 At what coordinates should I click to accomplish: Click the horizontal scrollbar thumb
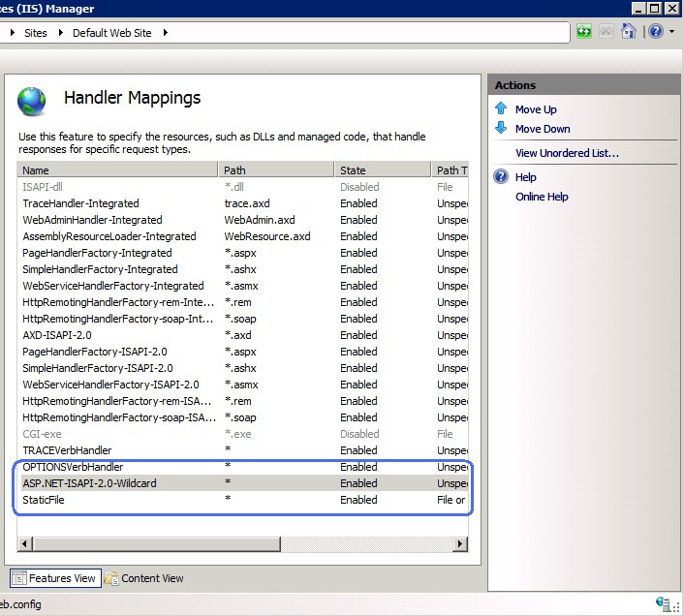click(157, 544)
